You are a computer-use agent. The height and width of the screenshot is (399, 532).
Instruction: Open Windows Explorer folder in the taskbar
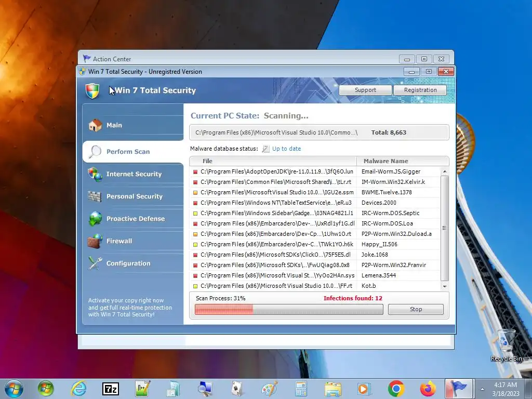coord(333,389)
